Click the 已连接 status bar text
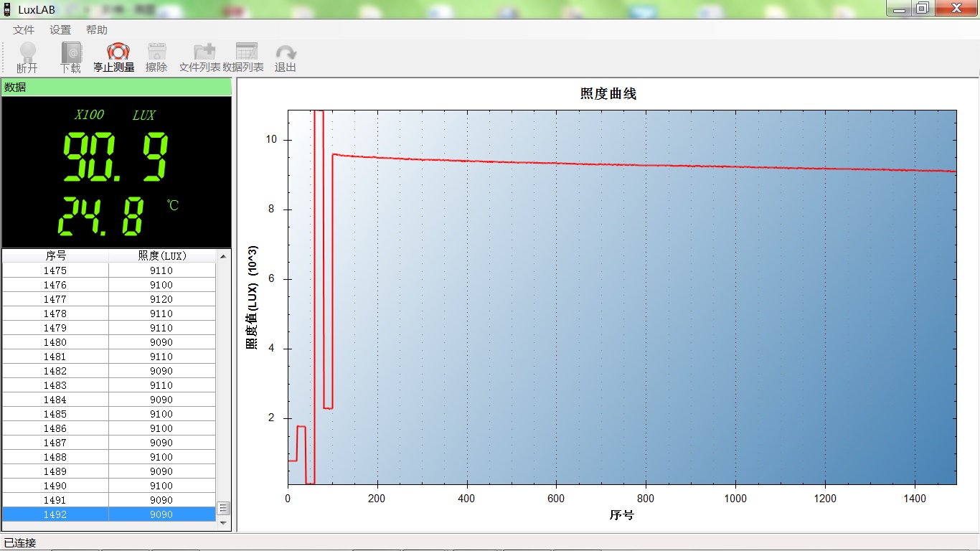The image size is (980, 551). point(20,542)
